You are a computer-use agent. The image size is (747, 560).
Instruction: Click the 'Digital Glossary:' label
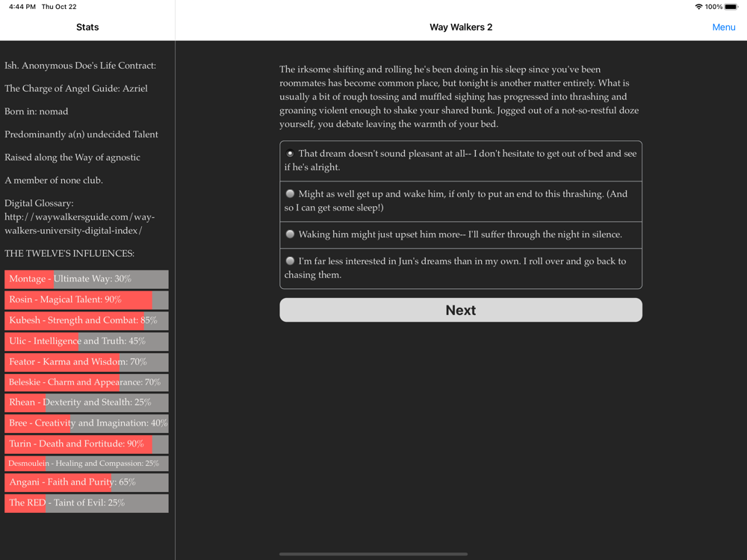point(39,203)
